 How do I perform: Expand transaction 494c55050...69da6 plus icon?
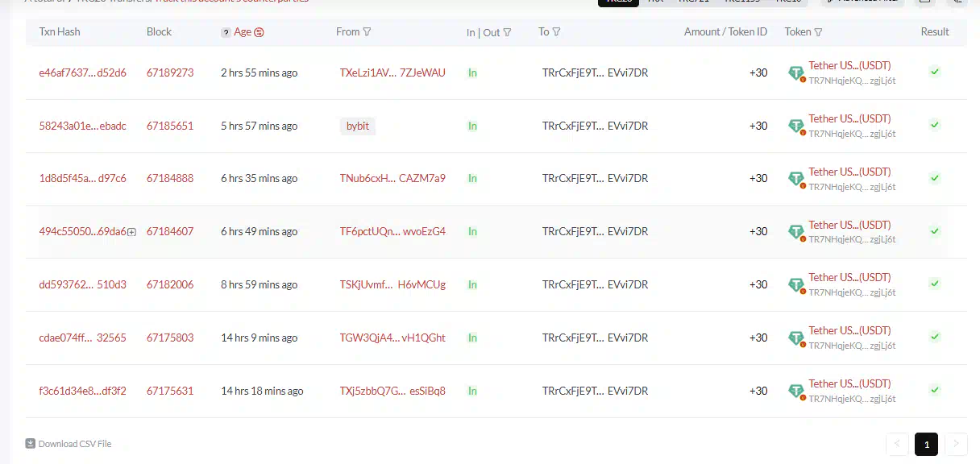[x=131, y=232]
